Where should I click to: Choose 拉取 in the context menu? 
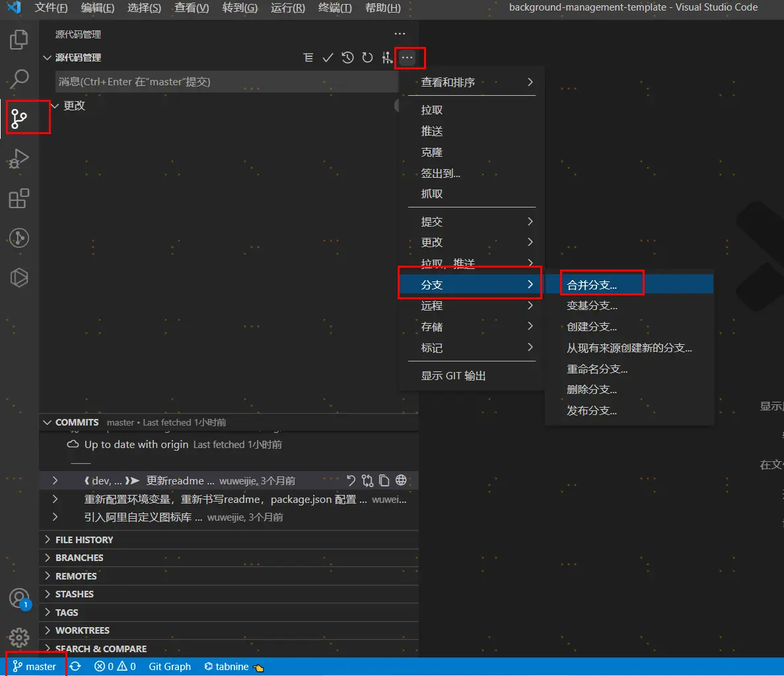point(432,110)
